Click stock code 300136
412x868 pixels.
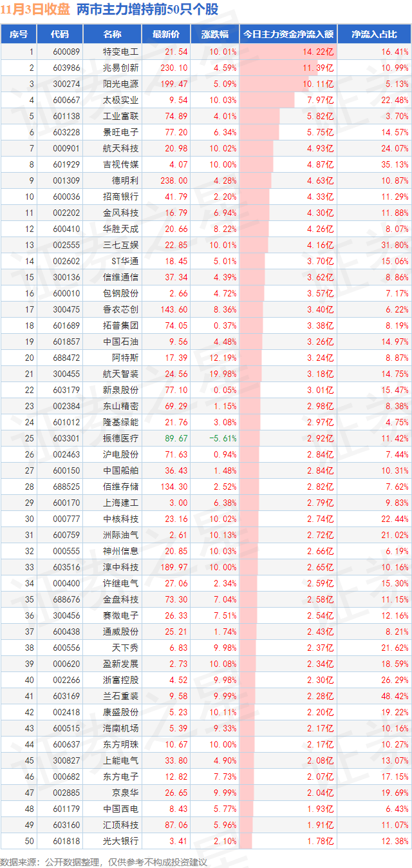[x=67, y=277]
